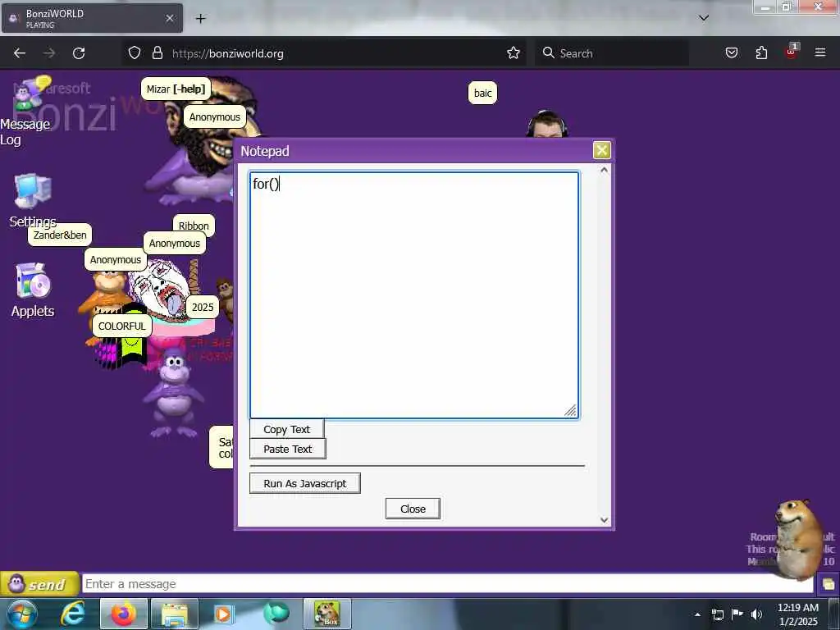Open Internet Explorer from taskbar

[x=73, y=614]
